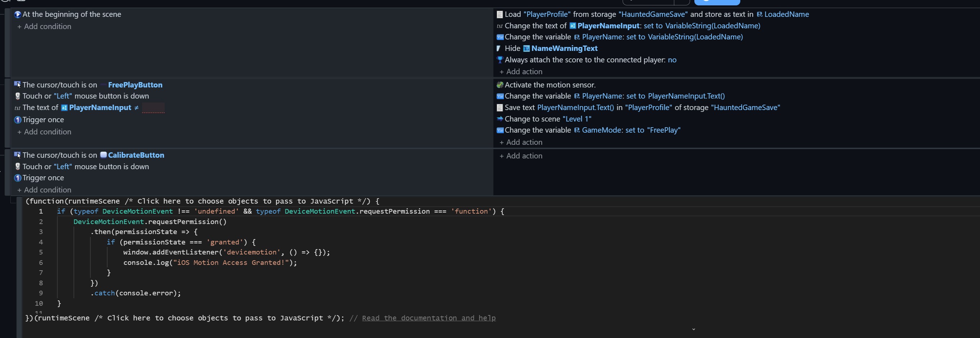Image resolution: width=980 pixels, height=338 pixels.
Task: Click the variable icon of the GameMode action
Action: 500,130
